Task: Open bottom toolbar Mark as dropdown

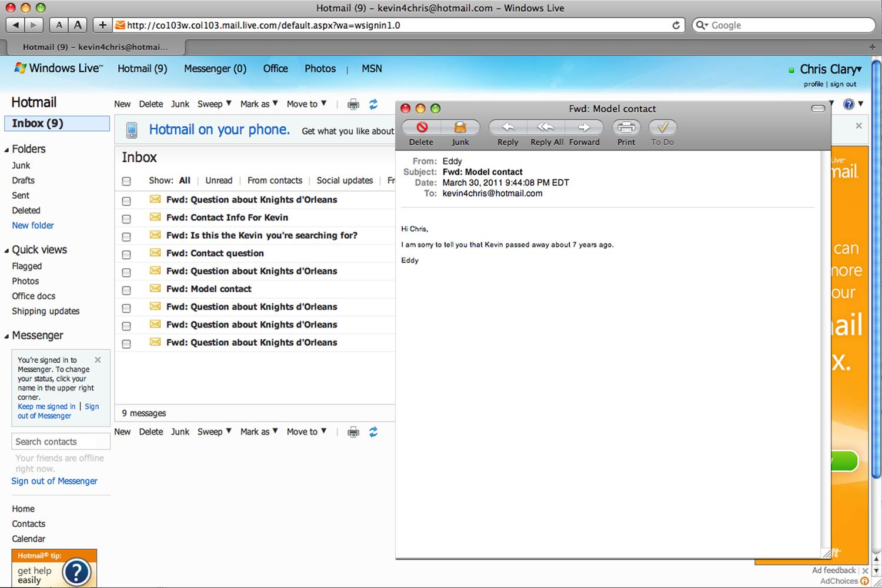Action: point(259,432)
